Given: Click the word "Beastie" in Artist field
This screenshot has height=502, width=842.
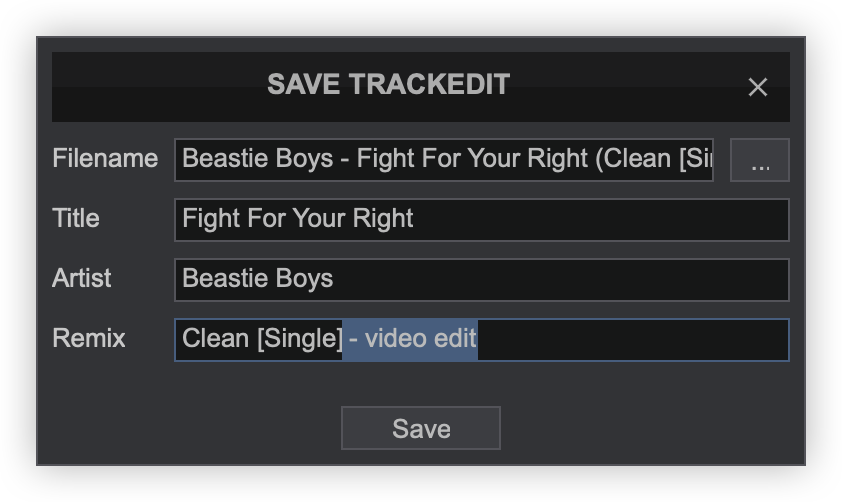Looking at the screenshot, I should point(218,279).
